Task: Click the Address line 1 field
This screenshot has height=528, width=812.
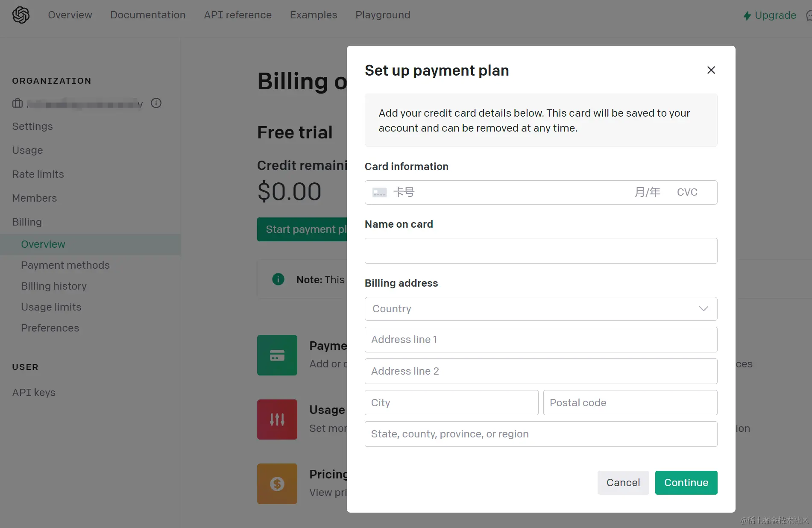Action: [x=541, y=340]
